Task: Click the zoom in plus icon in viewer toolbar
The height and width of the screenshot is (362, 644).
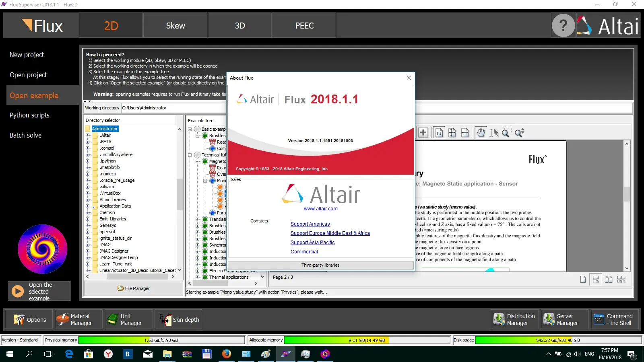Action: tap(423, 133)
